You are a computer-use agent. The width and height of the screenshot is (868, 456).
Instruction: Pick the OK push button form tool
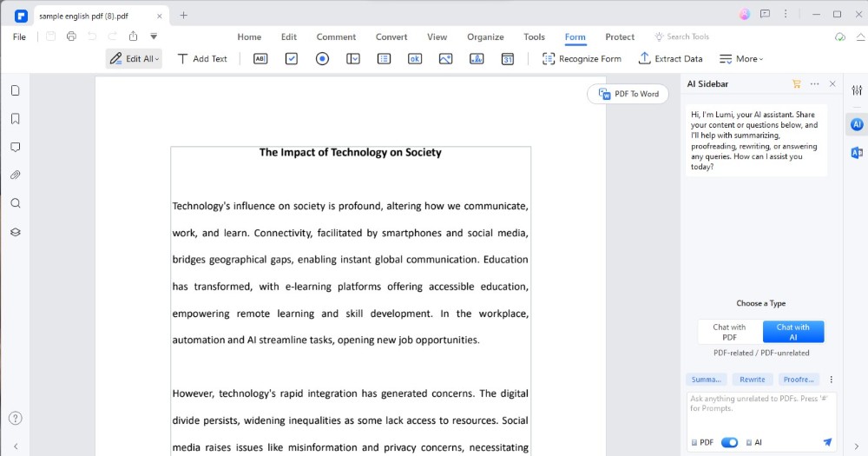415,59
